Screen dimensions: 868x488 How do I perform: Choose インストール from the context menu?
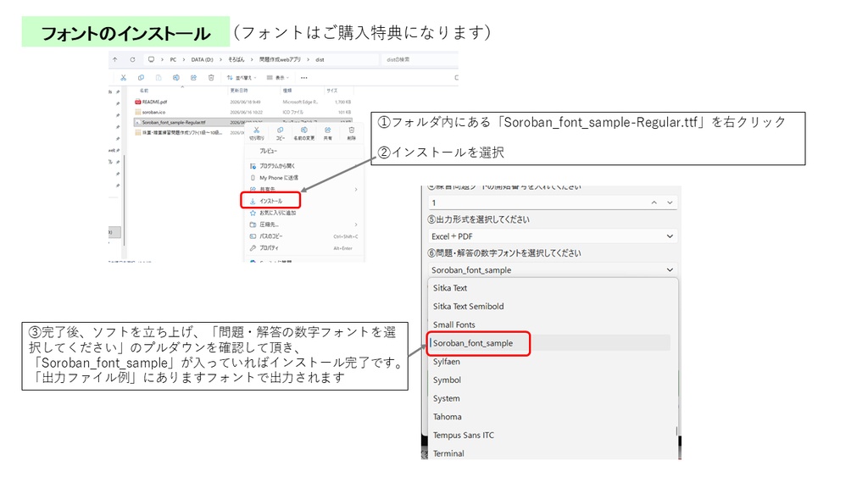[270, 201]
